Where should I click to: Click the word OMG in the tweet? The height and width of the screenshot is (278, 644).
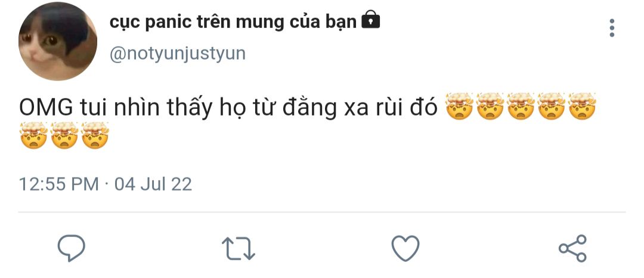click(x=46, y=107)
